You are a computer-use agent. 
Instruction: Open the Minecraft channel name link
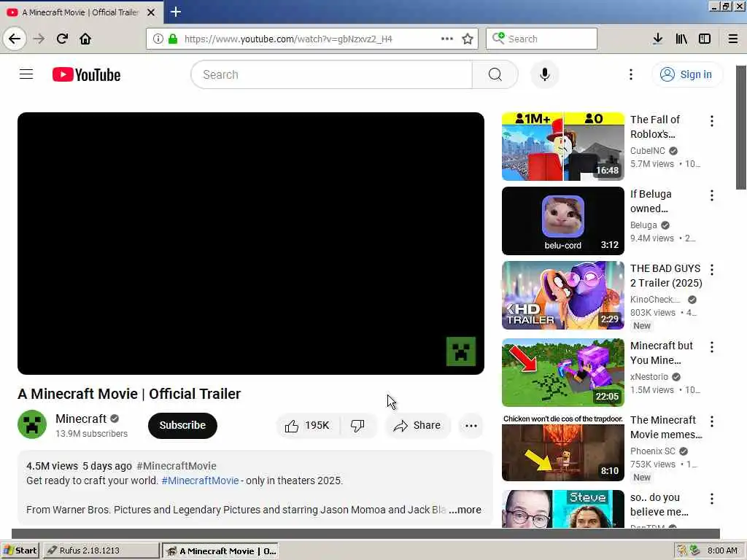[x=81, y=419]
